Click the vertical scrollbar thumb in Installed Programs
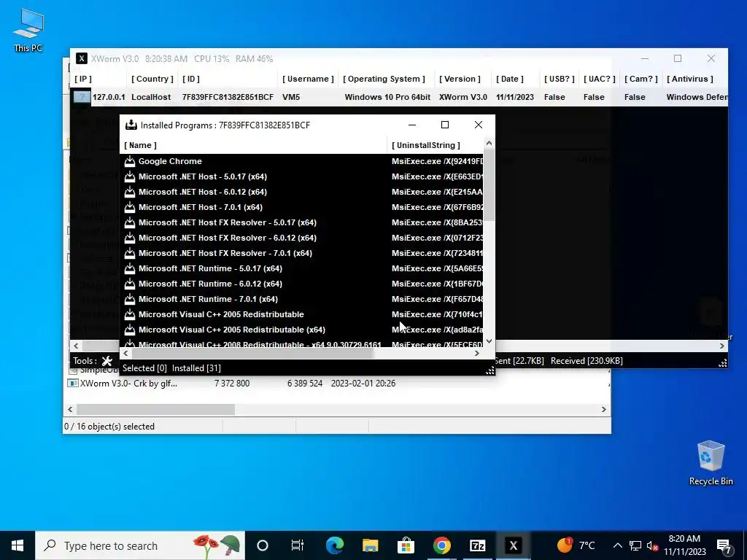The image size is (747, 560). pos(489,186)
